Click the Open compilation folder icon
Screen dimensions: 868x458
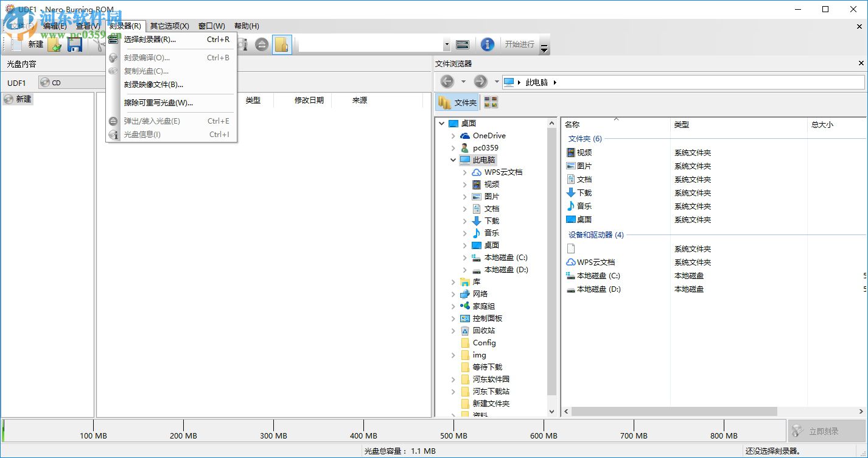tap(54, 44)
